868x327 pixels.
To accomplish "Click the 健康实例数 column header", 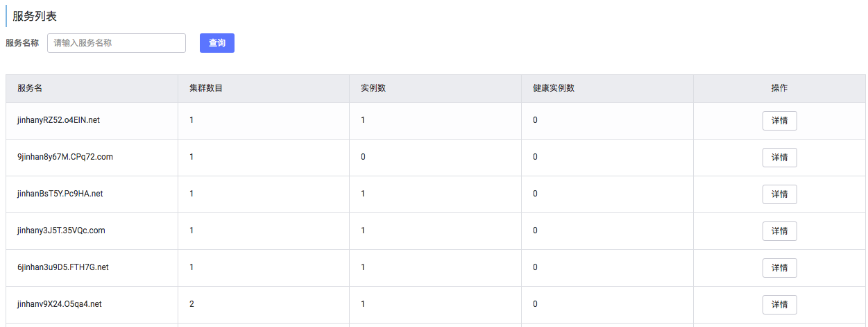I will coord(554,89).
